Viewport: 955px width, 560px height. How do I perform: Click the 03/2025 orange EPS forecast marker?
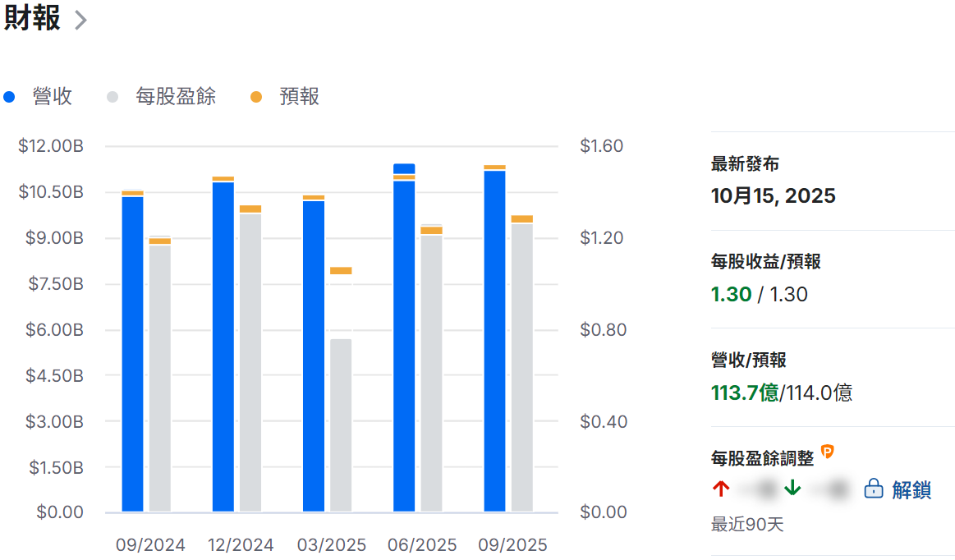tap(341, 270)
